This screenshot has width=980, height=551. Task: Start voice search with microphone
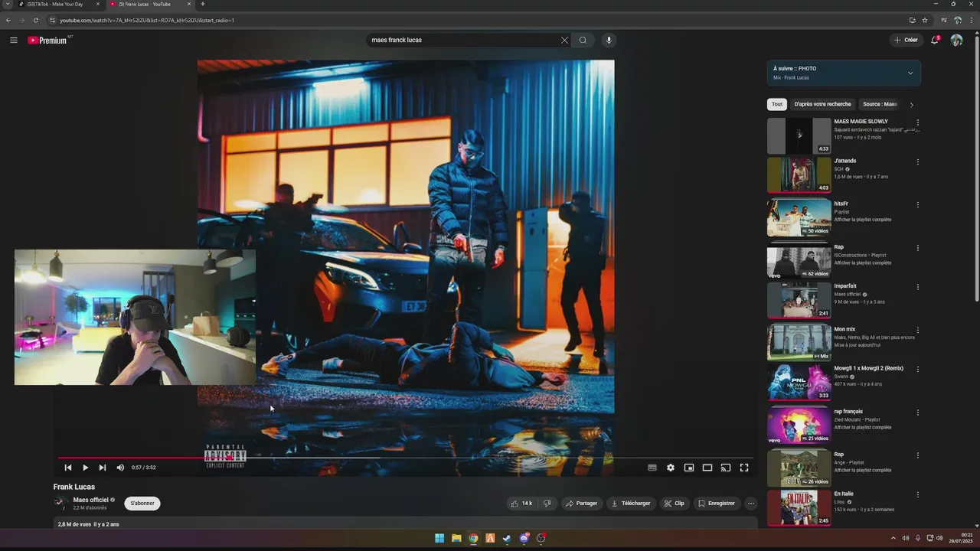tap(609, 41)
